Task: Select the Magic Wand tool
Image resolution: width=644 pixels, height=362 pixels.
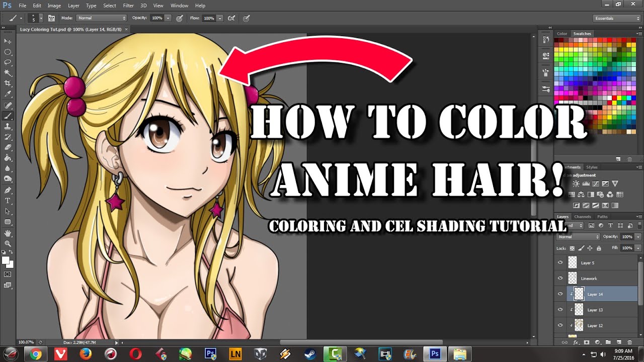Action: tap(8, 73)
